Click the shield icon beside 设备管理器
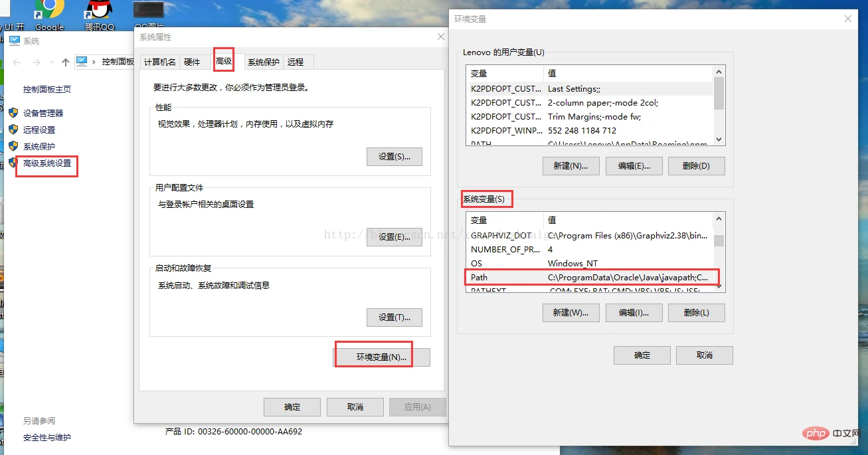 point(13,113)
